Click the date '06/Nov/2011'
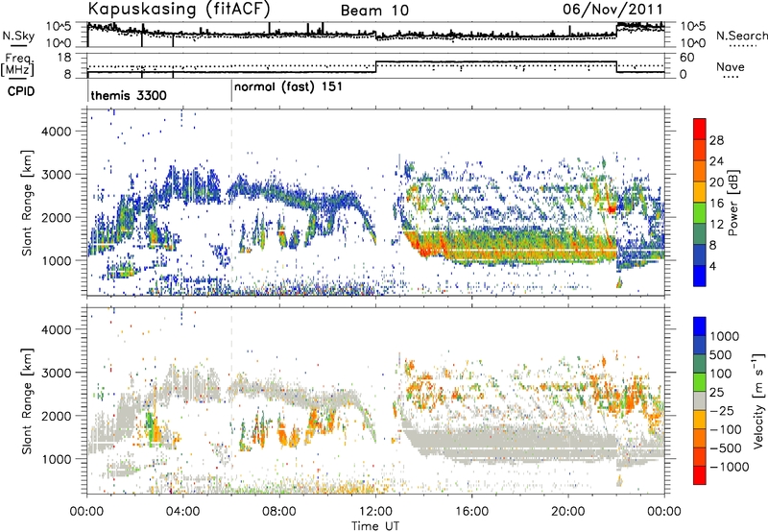The width and height of the screenshot is (768, 532). click(612, 9)
